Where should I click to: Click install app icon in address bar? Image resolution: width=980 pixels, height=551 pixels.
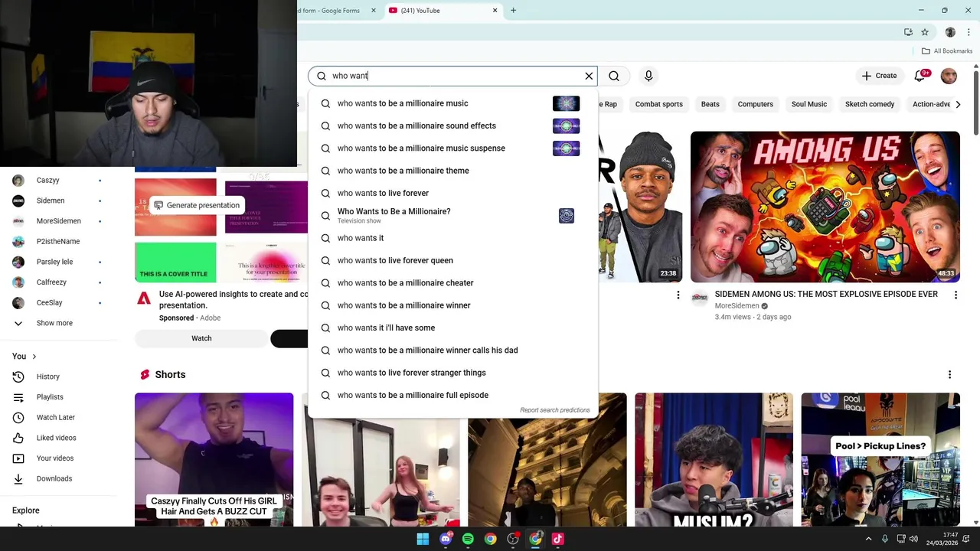(x=908, y=32)
